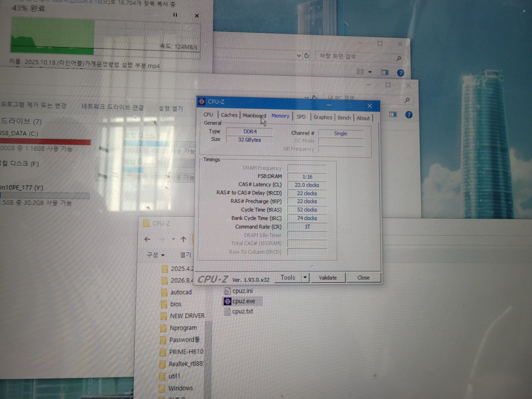Select the Nprogram folder icon
532x399 pixels.
click(163, 328)
